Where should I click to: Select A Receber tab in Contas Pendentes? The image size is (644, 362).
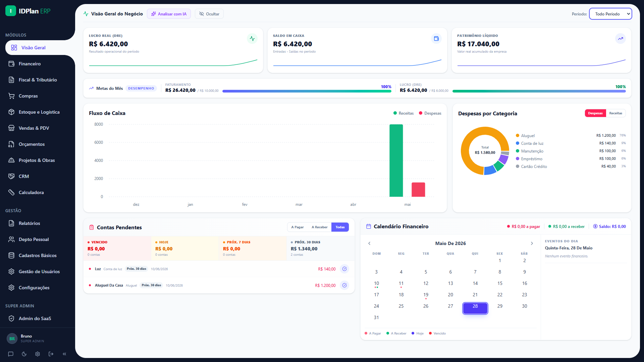pyautogui.click(x=320, y=227)
